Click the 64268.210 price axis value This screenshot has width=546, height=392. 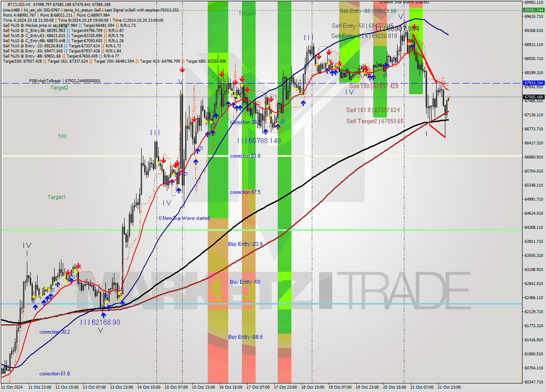coord(534,227)
